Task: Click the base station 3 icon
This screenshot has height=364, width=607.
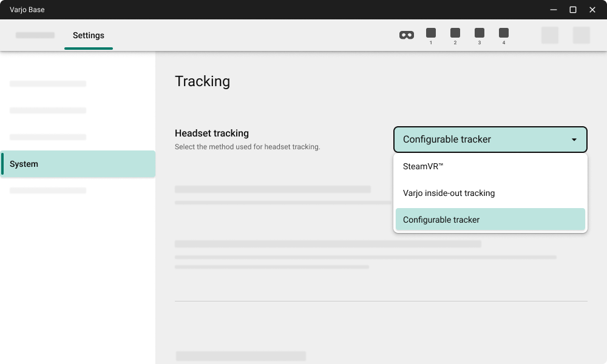Action: click(x=480, y=35)
